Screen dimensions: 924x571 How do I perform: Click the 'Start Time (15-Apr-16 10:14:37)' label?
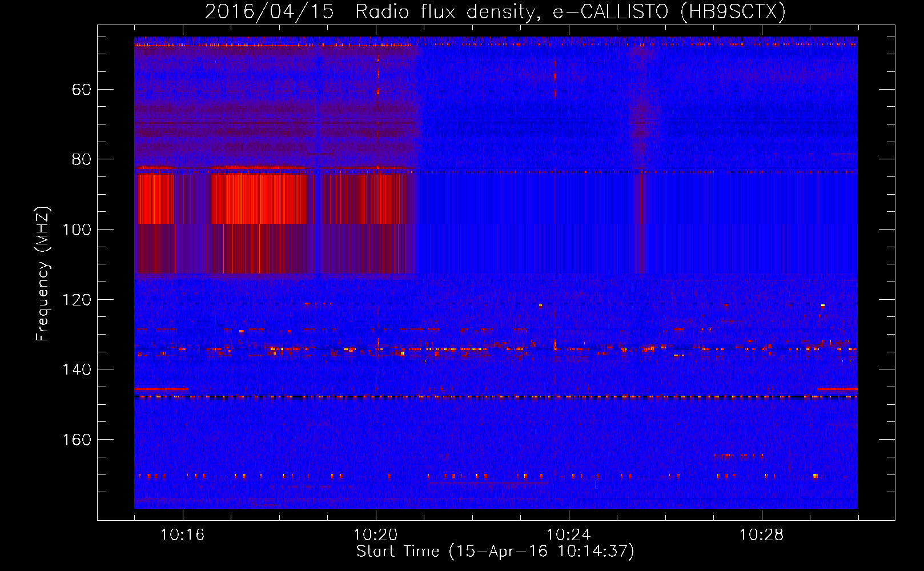pos(495,552)
